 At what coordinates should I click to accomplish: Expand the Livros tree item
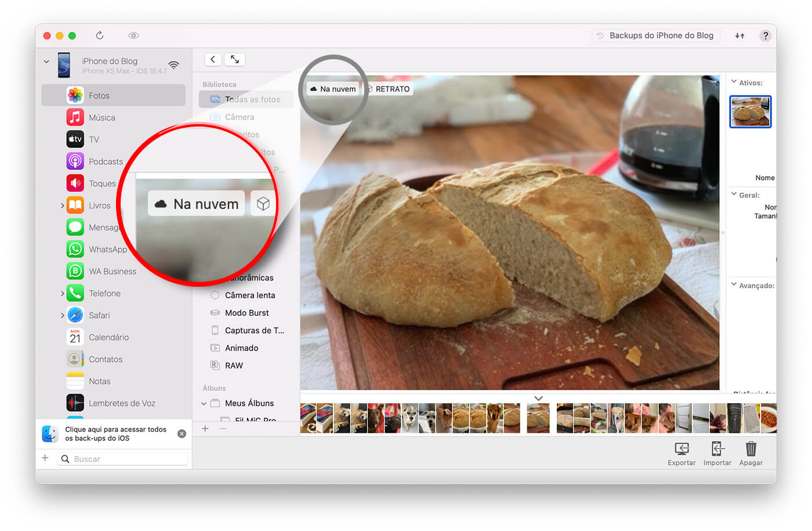pos(63,205)
